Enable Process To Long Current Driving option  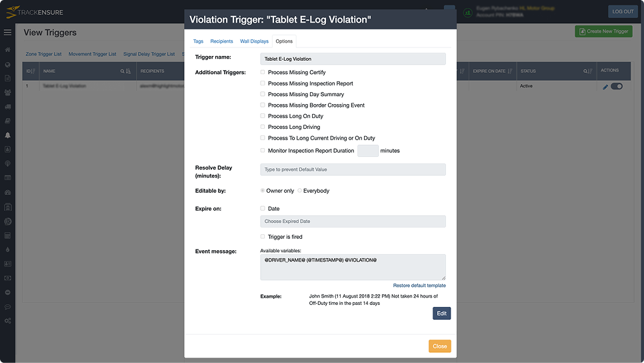click(x=263, y=137)
